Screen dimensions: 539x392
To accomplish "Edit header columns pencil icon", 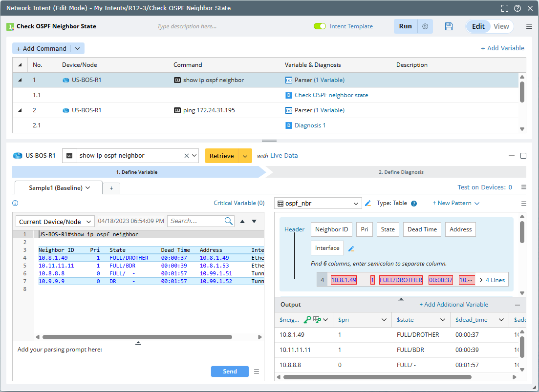I will (x=351, y=248).
